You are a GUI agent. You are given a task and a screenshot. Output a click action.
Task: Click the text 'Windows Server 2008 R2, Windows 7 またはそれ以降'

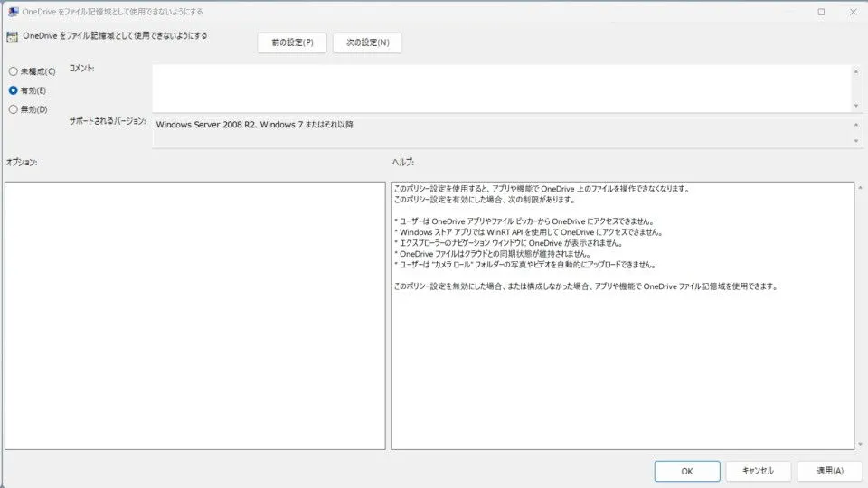point(255,125)
